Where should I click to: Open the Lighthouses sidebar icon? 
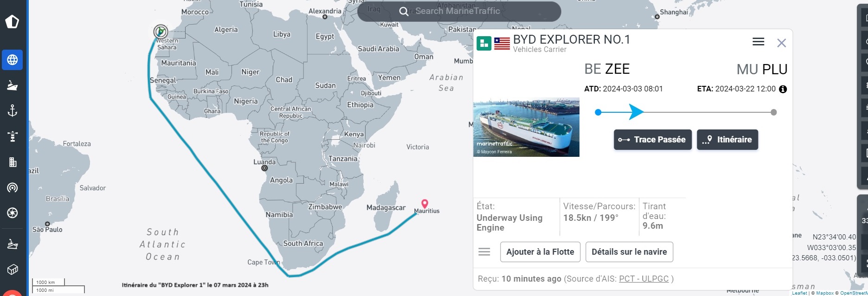13,136
